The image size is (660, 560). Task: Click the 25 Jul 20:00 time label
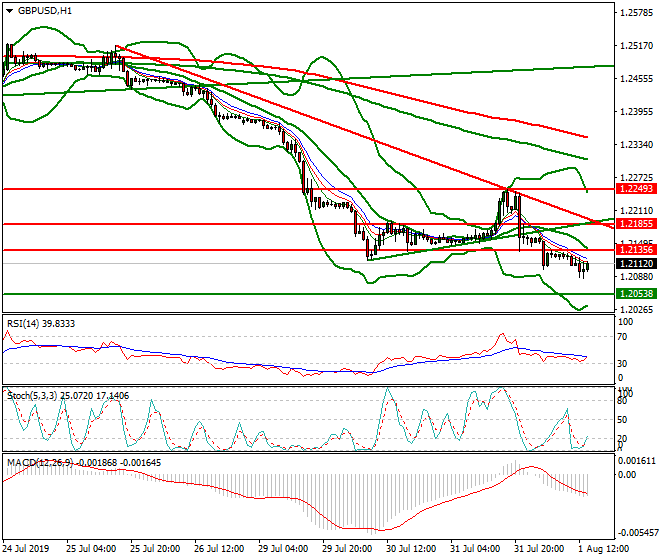pos(155,549)
